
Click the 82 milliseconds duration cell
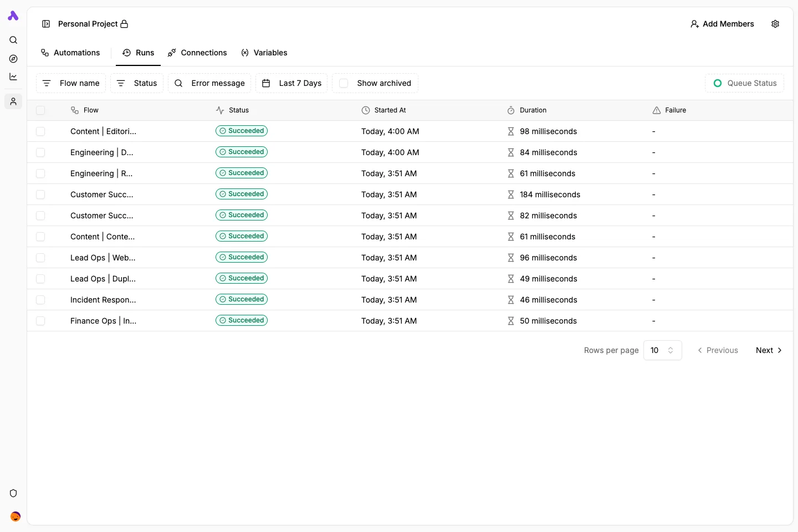point(548,216)
